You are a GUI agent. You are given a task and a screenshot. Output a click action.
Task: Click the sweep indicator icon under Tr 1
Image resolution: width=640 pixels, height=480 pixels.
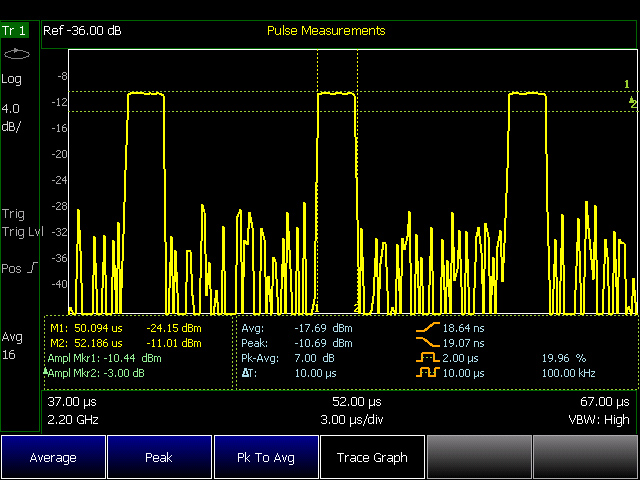click(17, 54)
